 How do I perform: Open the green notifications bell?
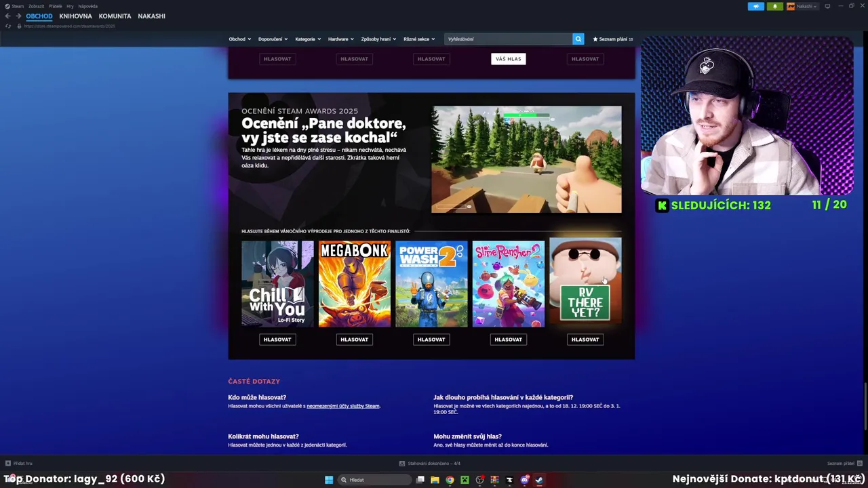774,6
